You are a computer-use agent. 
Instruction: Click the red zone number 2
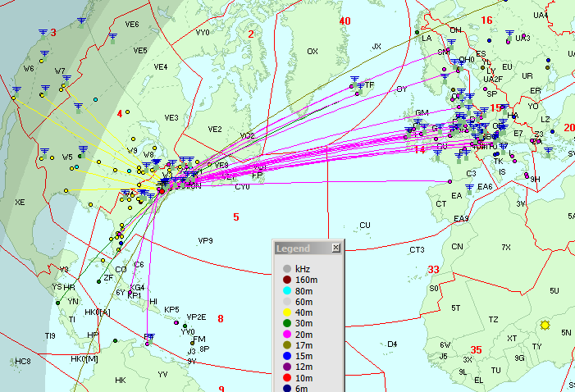coord(251,34)
